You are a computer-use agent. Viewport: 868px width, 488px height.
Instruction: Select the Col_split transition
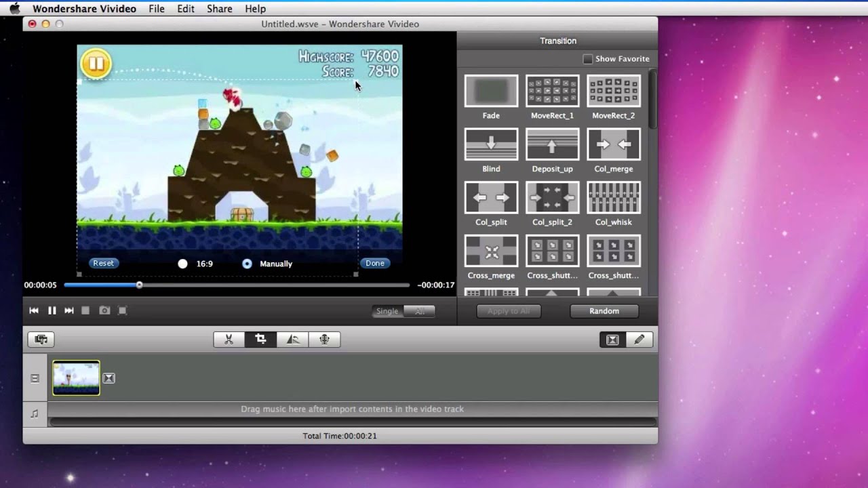(x=491, y=198)
